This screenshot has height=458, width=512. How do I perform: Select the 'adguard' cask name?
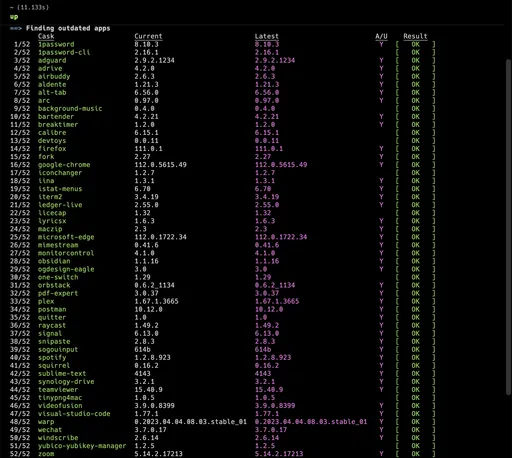click(52, 60)
